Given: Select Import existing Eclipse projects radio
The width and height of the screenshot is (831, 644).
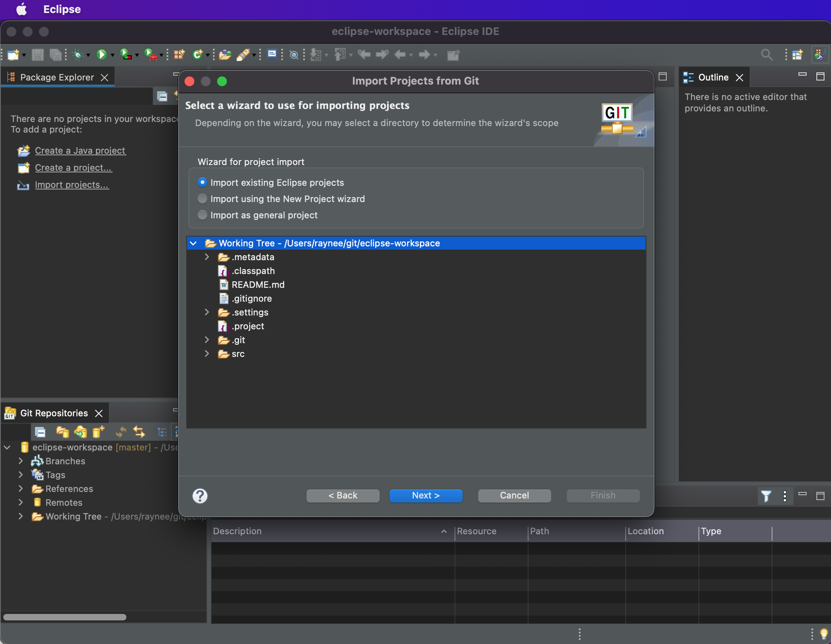Looking at the screenshot, I should coord(202,183).
